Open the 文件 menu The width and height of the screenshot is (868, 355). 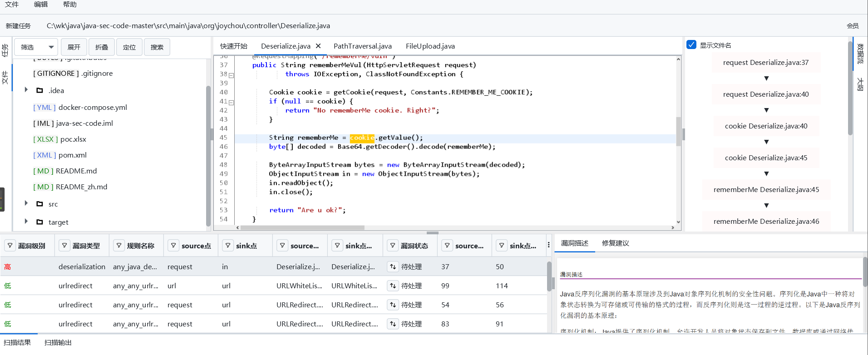click(12, 5)
